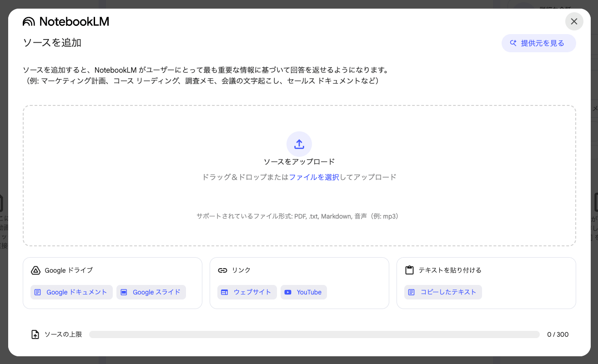Click the clipboard paste icon
598x364 pixels.
[x=409, y=270]
